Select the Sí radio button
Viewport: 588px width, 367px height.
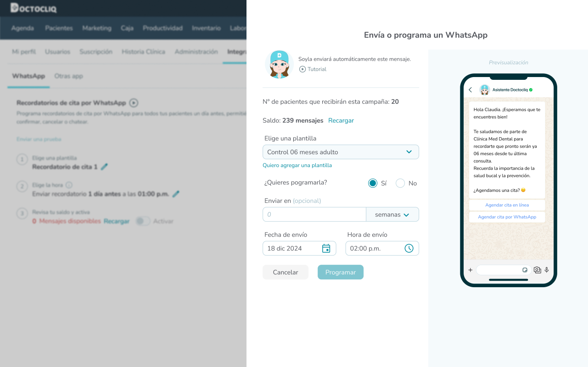(373, 183)
